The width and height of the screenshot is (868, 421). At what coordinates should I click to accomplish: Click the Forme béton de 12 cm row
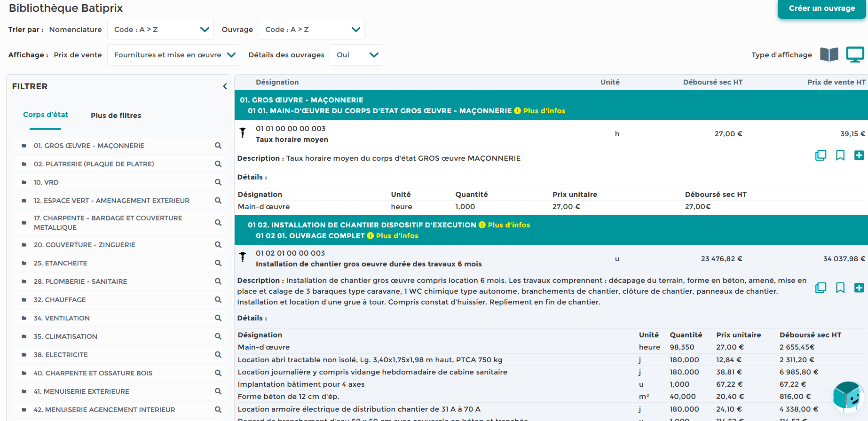click(551, 397)
